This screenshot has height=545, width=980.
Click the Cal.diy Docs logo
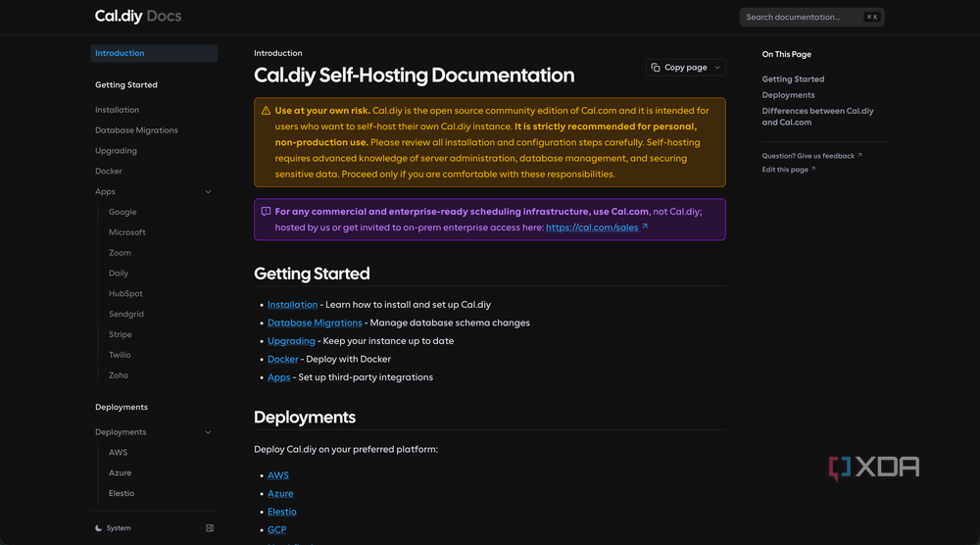tap(138, 17)
